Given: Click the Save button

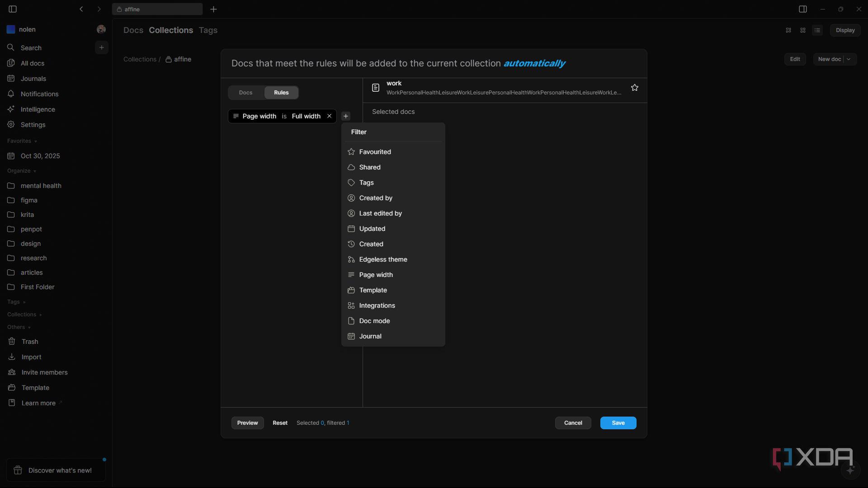Looking at the screenshot, I should [x=618, y=423].
